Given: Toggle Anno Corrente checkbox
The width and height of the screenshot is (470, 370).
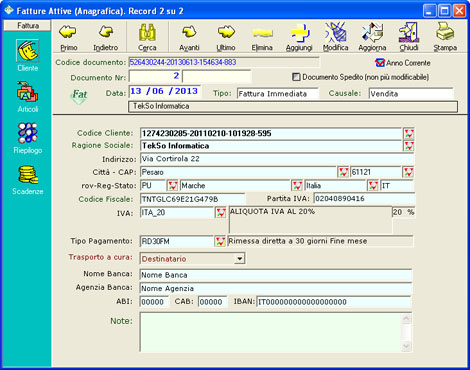Looking at the screenshot, I should point(380,63).
